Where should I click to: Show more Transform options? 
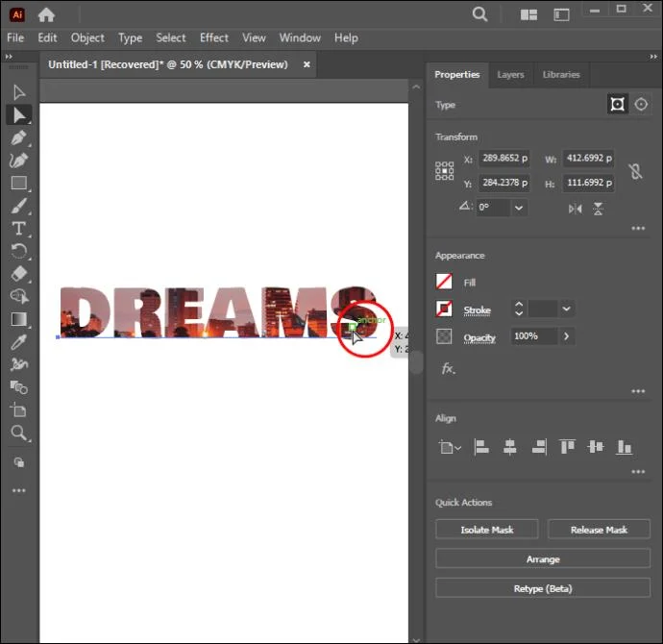pos(638,229)
